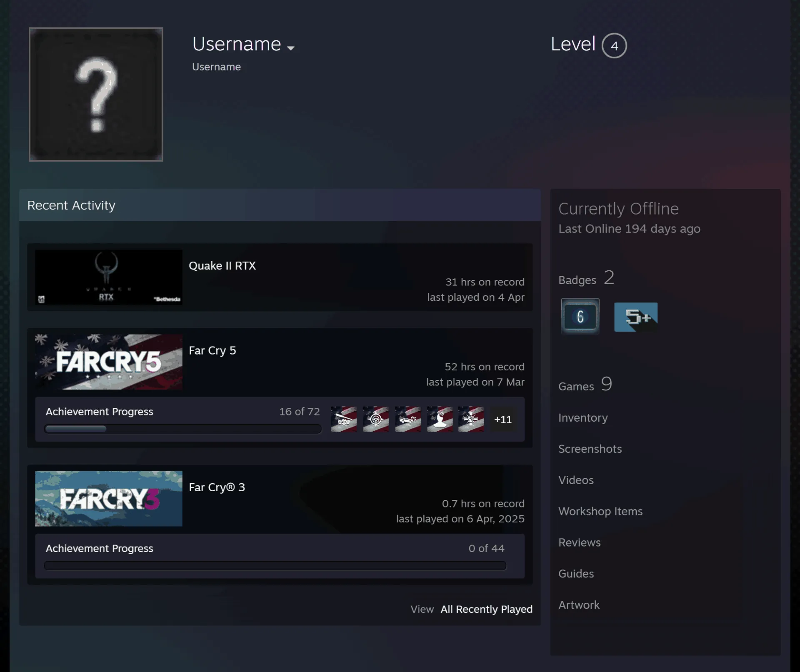Open the Quake II RTX game thumbnail
Image resolution: width=800 pixels, height=672 pixels.
pos(109,277)
